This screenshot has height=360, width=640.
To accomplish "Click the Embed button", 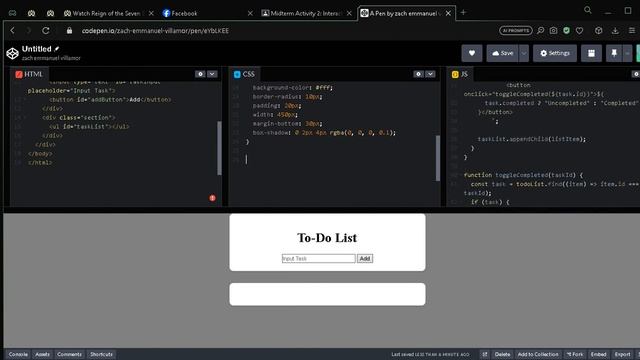I will pyautogui.click(x=599, y=354).
